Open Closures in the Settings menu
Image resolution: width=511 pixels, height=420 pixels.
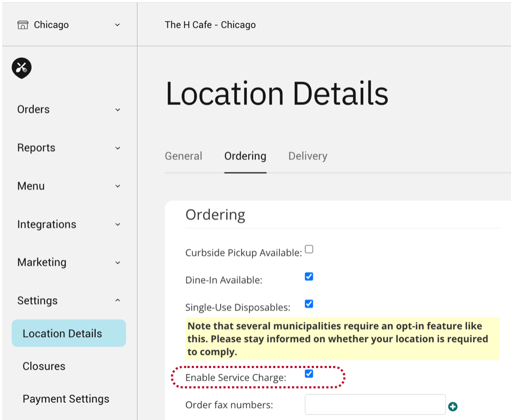click(44, 366)
